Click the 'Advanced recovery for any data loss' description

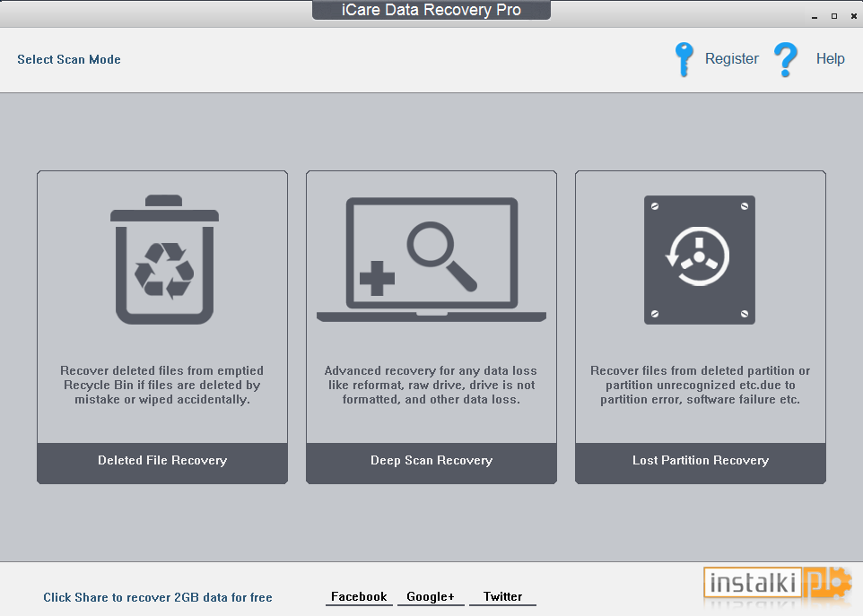431,385
